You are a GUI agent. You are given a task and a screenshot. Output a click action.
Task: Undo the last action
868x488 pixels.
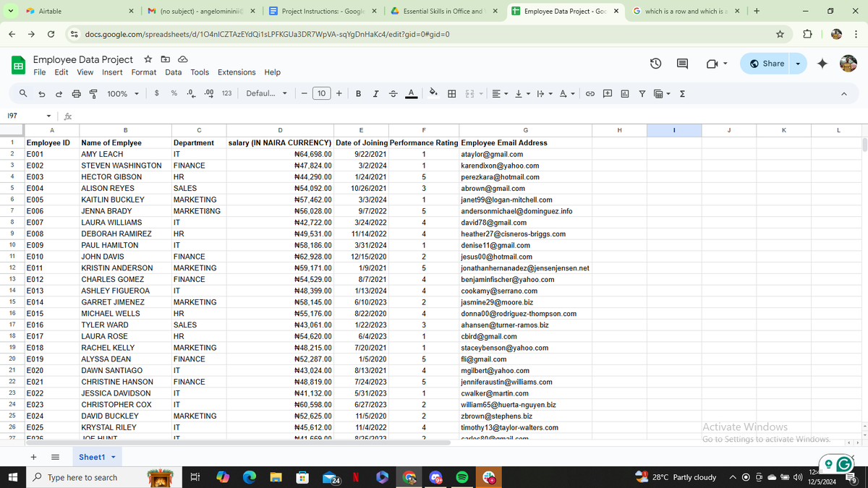[43, 93]
